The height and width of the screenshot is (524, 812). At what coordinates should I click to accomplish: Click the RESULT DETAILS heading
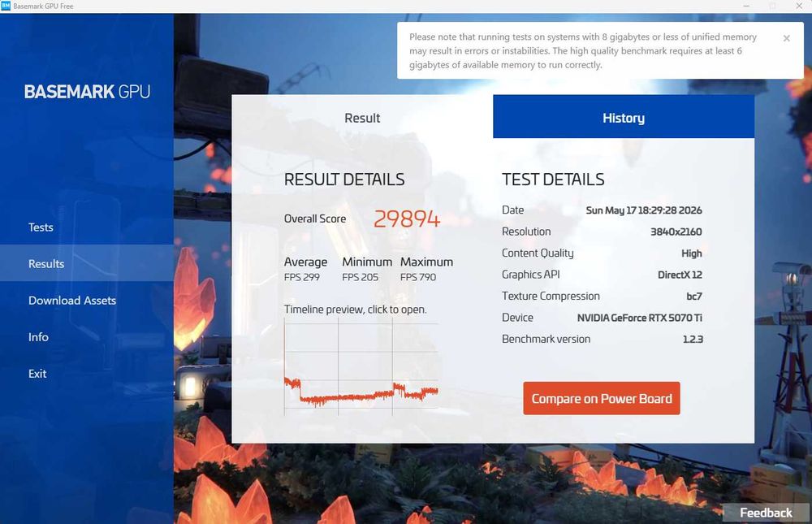coord(344,180)
